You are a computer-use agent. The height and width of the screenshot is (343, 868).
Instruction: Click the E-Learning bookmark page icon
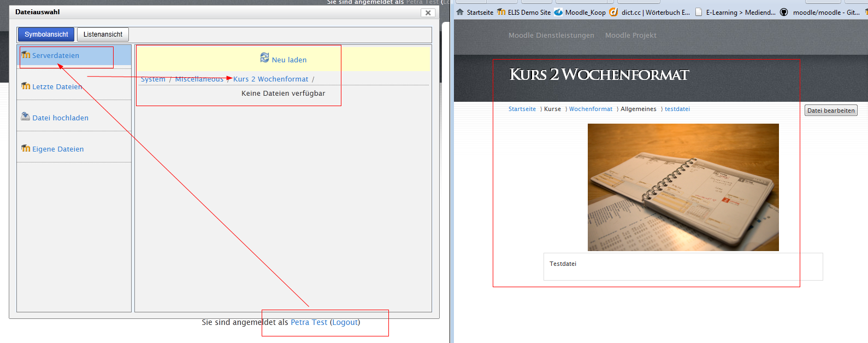click(x=699, y=12)
